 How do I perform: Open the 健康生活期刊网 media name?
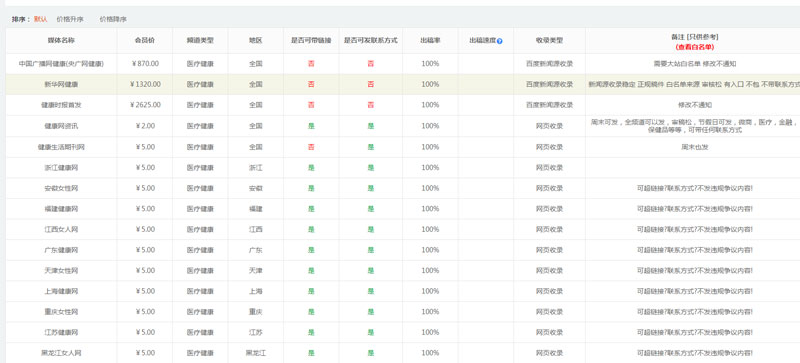61,147
